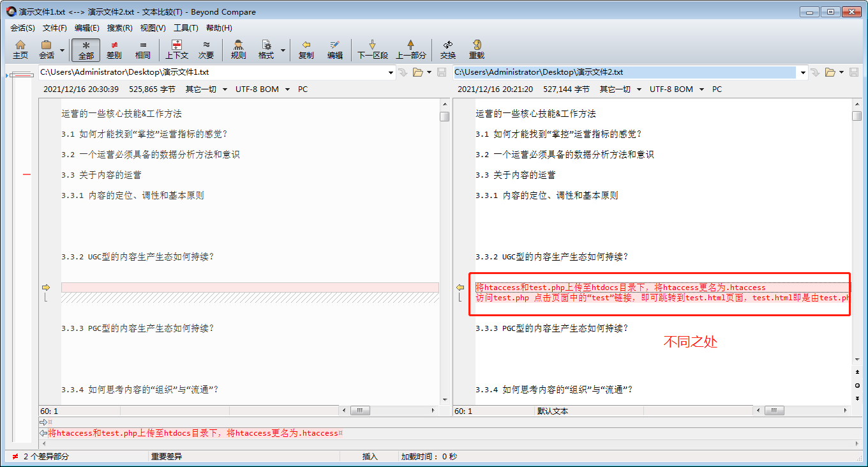
Task: Toggle the 相同 (Same) view filter
Action: click(x=143, y=49)
